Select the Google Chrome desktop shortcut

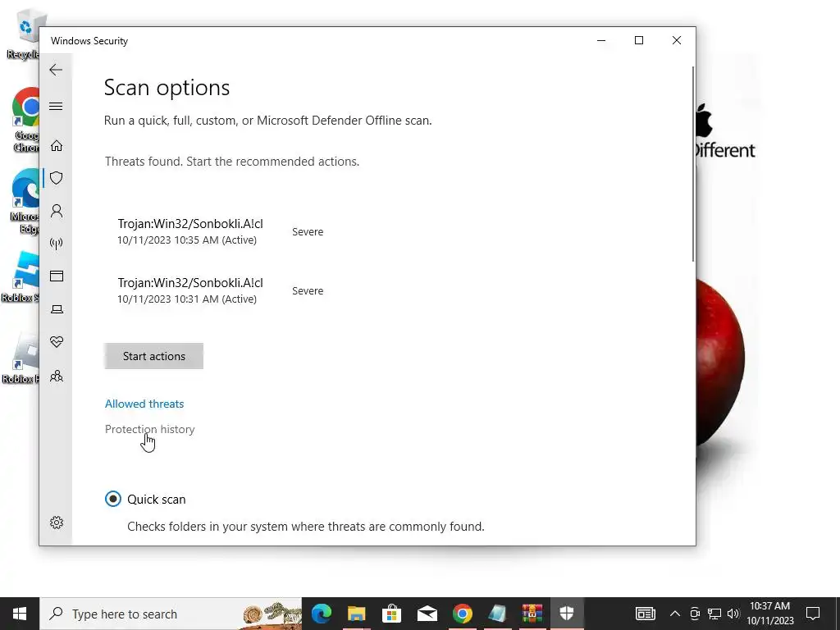tap(25, 121)
